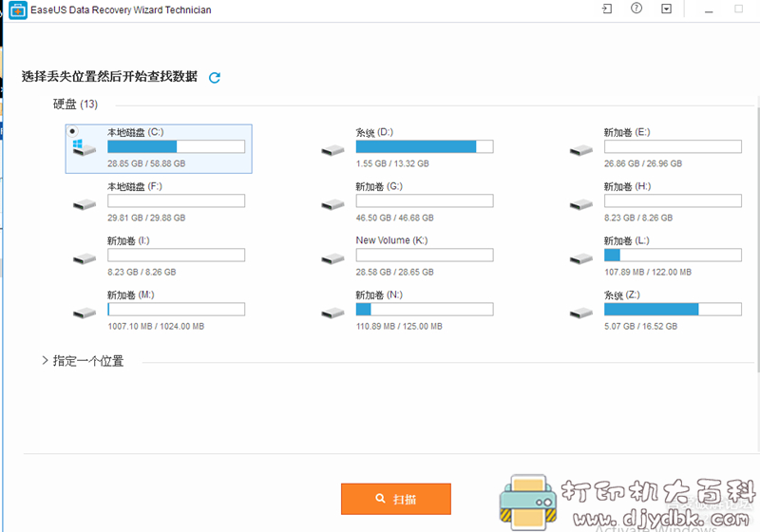The height and width of the screenshot is (532, 760).
Task: Click the usage bar of drive D:
Action: click(x=425, y=147)
